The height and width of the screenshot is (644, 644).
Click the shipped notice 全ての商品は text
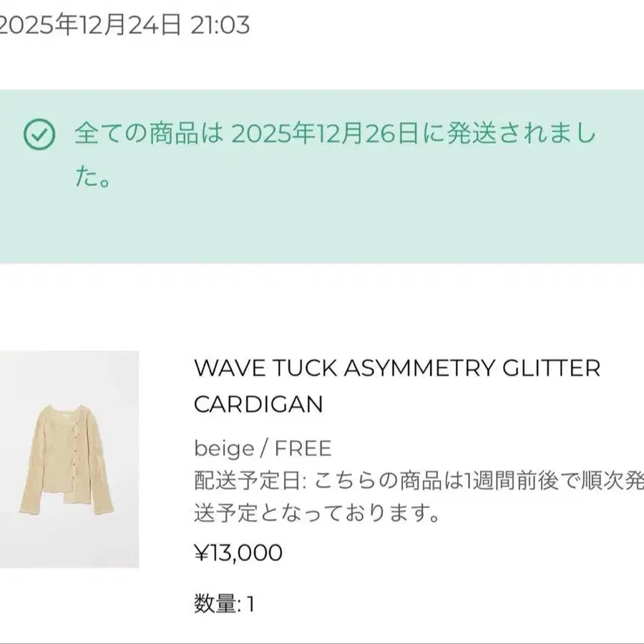149,134
